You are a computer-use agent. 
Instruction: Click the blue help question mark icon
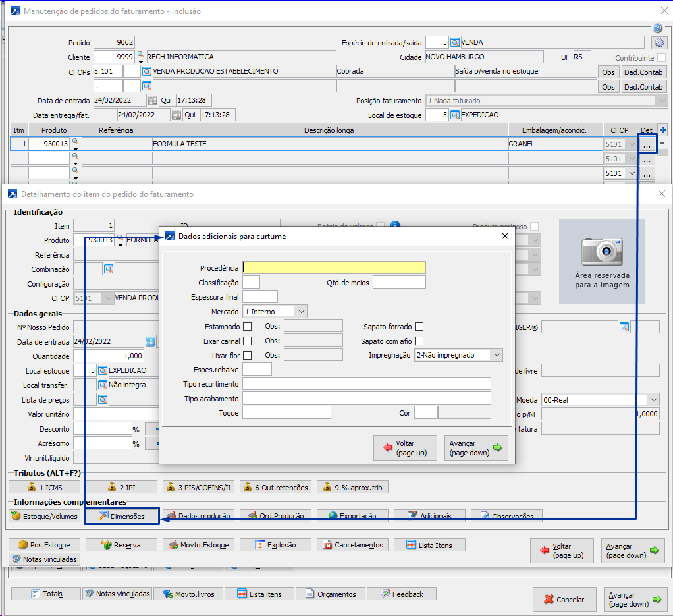tap(657, 28)
